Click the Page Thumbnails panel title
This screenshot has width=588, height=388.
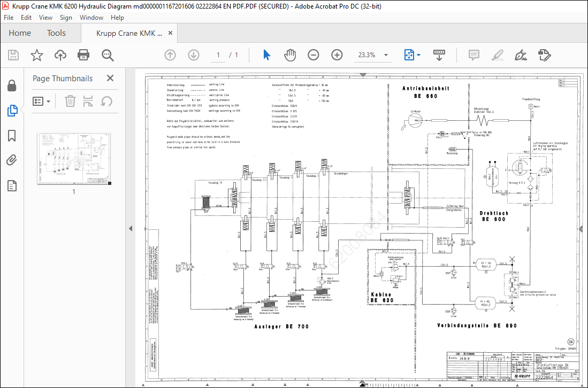(x=62, y=78)
